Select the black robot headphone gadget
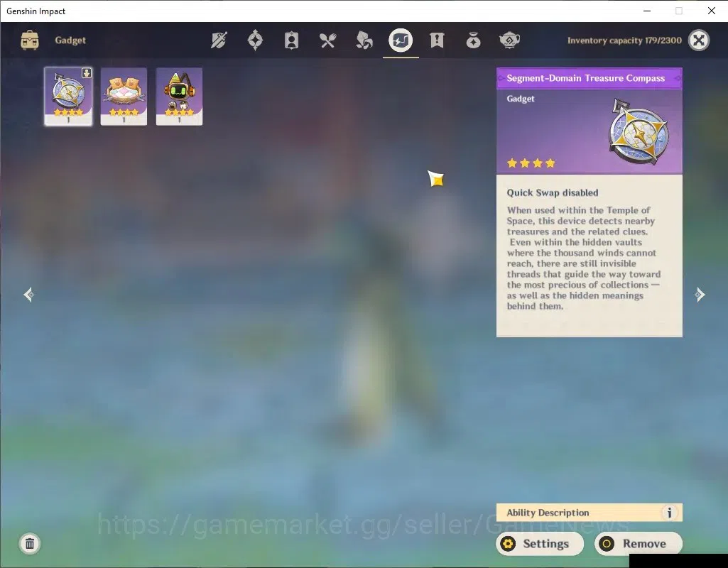This screenshot has width=728, height=568. (179, 97)
